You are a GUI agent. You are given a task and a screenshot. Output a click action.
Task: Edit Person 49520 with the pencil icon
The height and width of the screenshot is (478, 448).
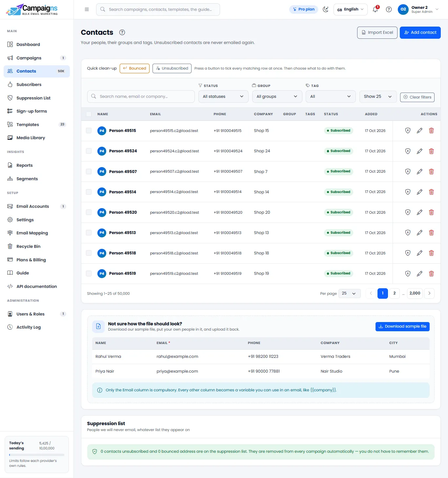(419, 212)
